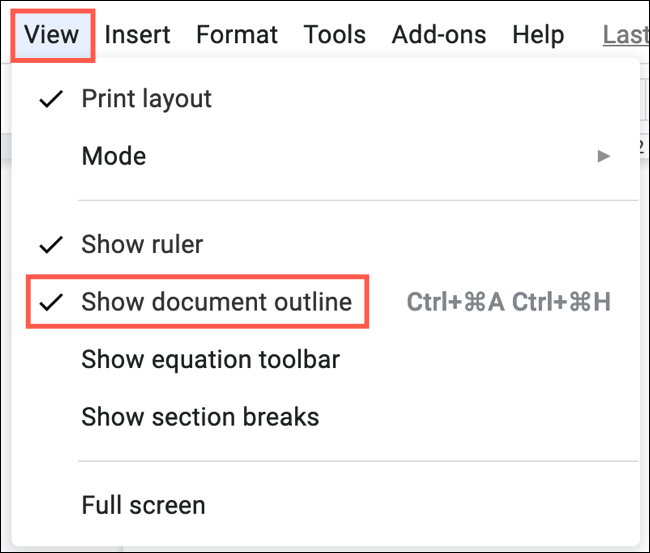The height and width of the screenshot is (553, 650).
Task: Enable Show equation toolbar
Action: coord(210,360)
